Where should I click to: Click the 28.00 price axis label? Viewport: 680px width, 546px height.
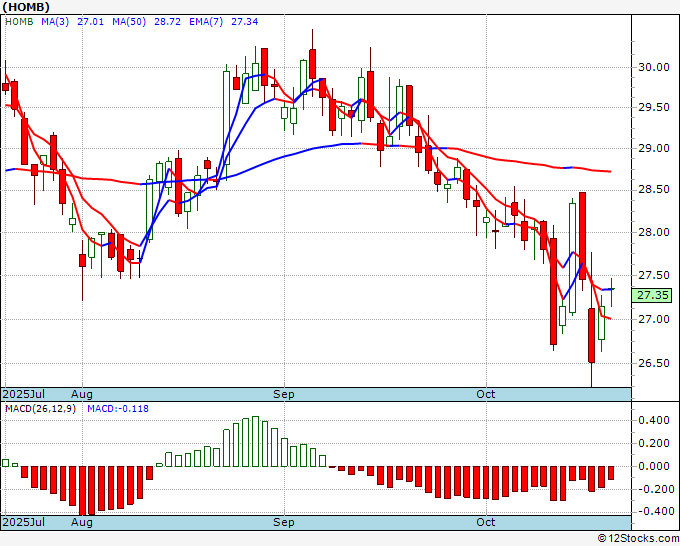pyautogui.click(x=654, y=232)
